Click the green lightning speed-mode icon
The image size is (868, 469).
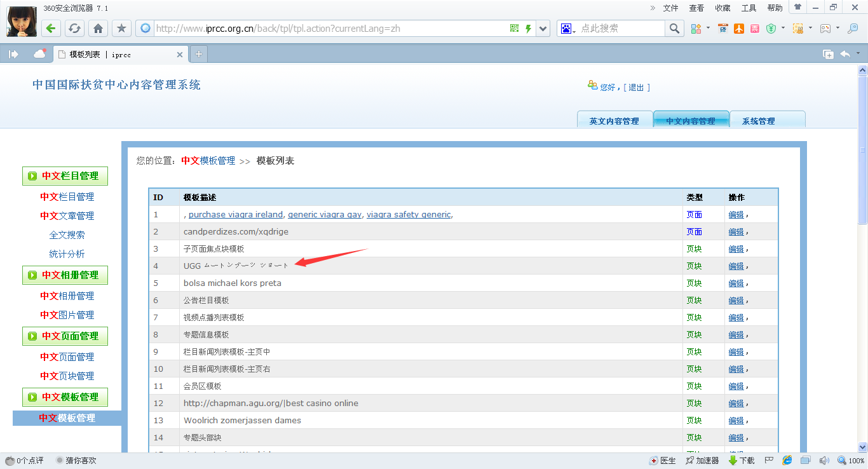click(528, 29)
